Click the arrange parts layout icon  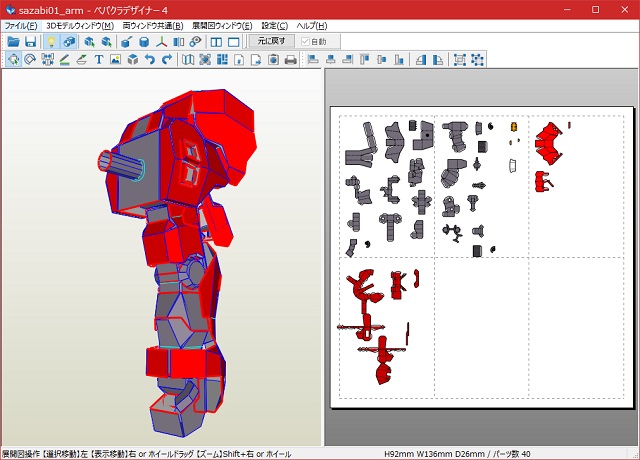(222, 60)
